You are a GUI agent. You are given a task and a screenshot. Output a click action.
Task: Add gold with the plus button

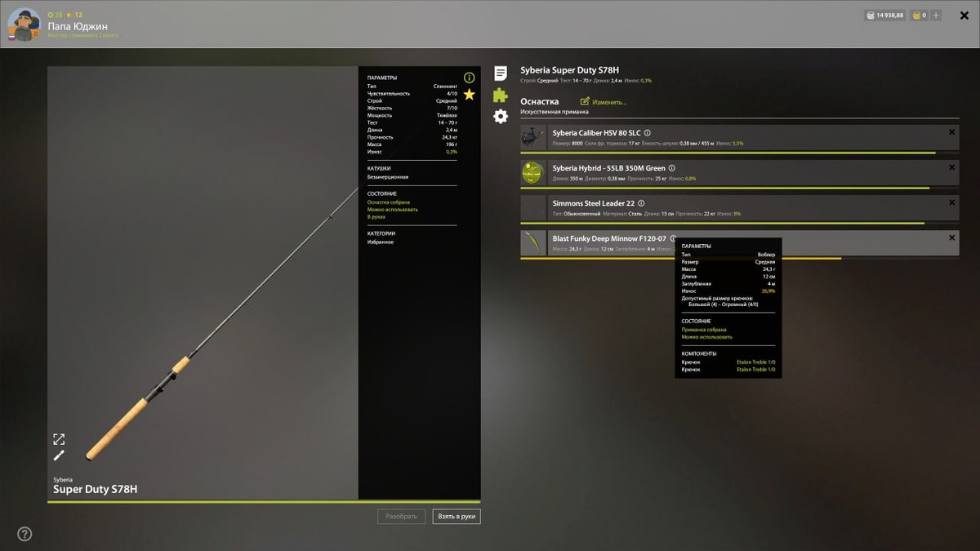point(936,15)
